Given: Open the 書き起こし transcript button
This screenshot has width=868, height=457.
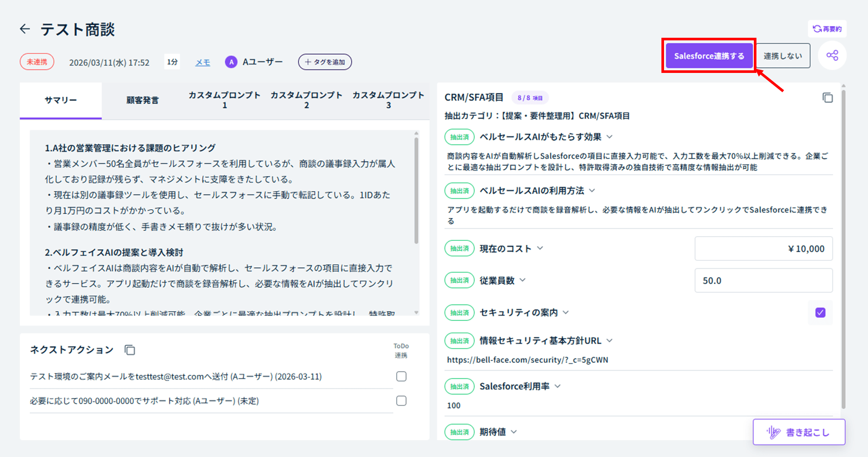Looking at the screenshot, I should [x=799, y=432].
